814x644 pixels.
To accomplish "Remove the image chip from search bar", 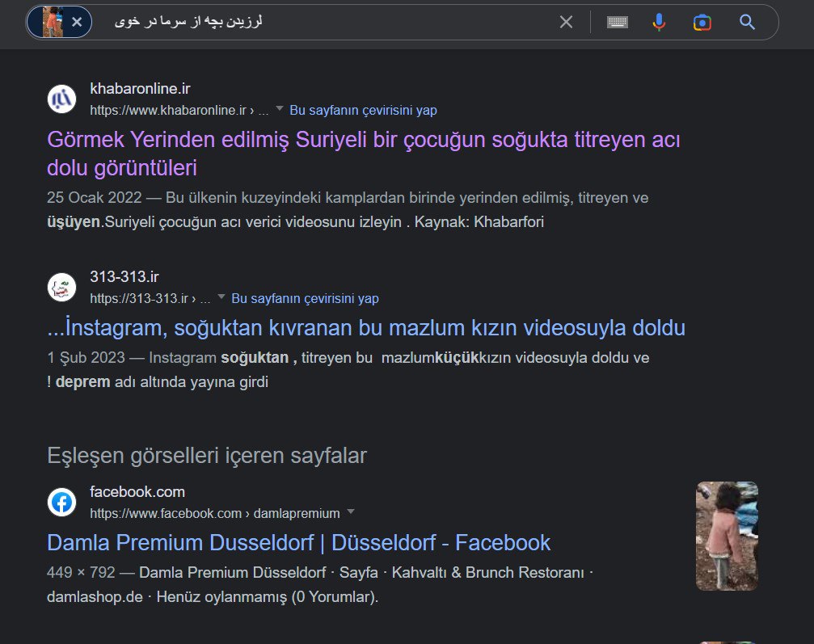I will point(77,23).
